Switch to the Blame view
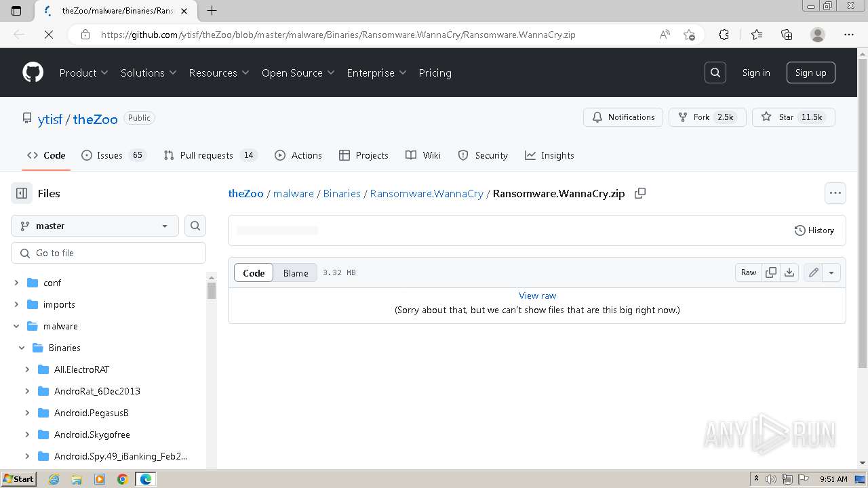Viewport: 868px width, 488px height. (x=296, y=272)
